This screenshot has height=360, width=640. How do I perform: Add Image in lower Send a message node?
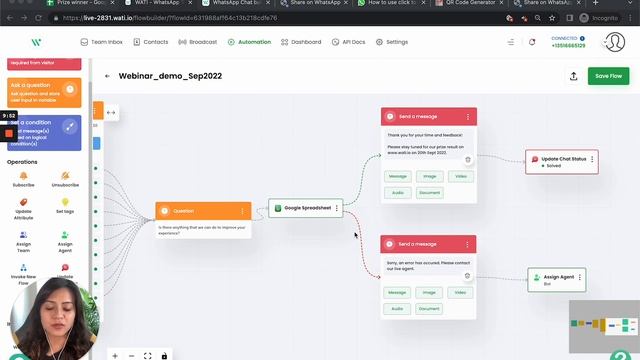click(x=429, y=292)
